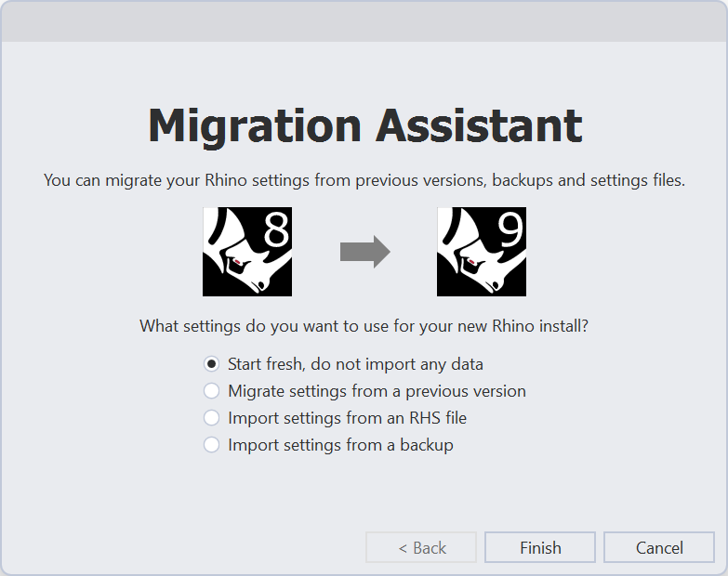Click the number 8 on source Rhino logo
728x576 pixels.
[x=276, y=229]
